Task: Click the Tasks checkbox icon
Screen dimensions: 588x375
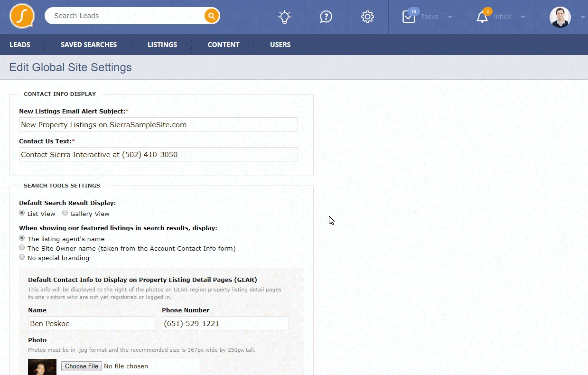Action: [x=409, y=18]
